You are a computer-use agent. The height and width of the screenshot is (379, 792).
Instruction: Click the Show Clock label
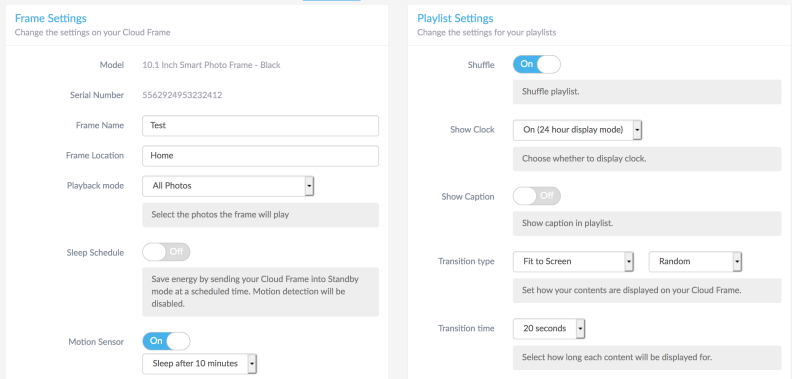tap(472, 129)
